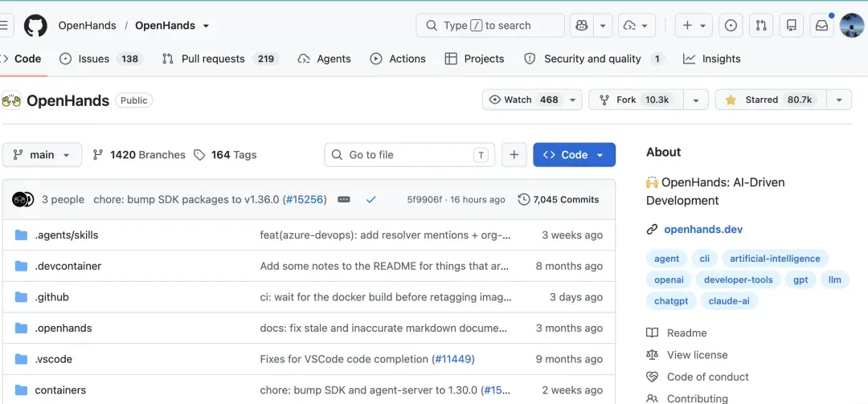868x404 pixels.
Task: View the 7,045 Commits history
Action: pos(559,199)
